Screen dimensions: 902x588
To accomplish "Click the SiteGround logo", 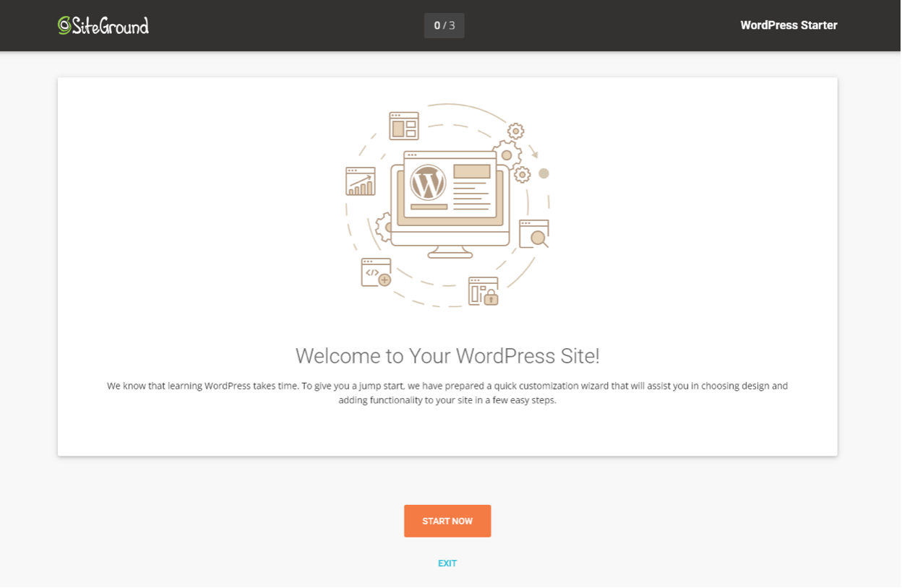I will [x=103, y=25].
